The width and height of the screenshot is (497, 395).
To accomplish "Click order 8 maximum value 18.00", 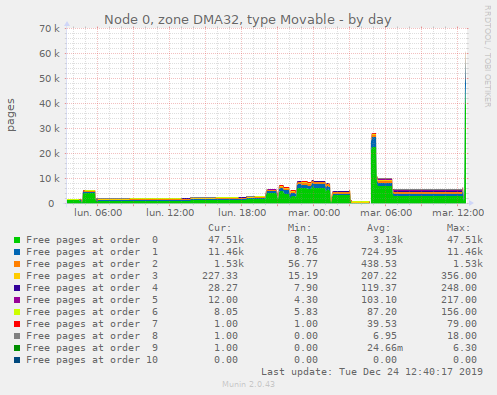I will [x=462, y=336].
